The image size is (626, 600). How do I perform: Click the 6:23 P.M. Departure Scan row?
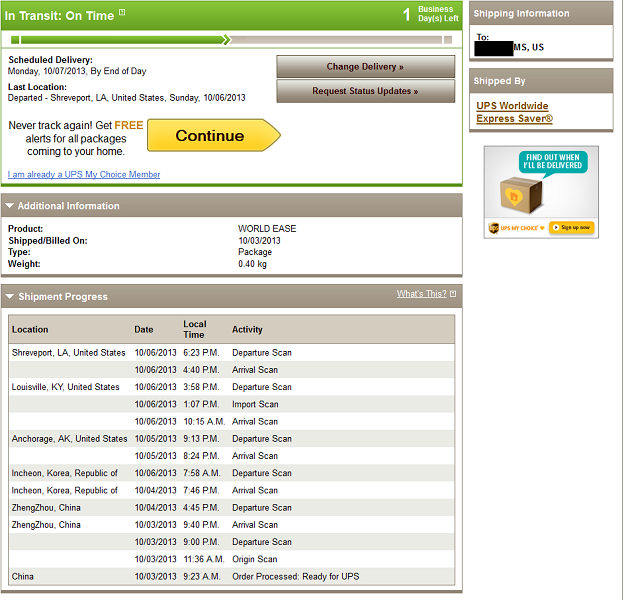[232, 353]
